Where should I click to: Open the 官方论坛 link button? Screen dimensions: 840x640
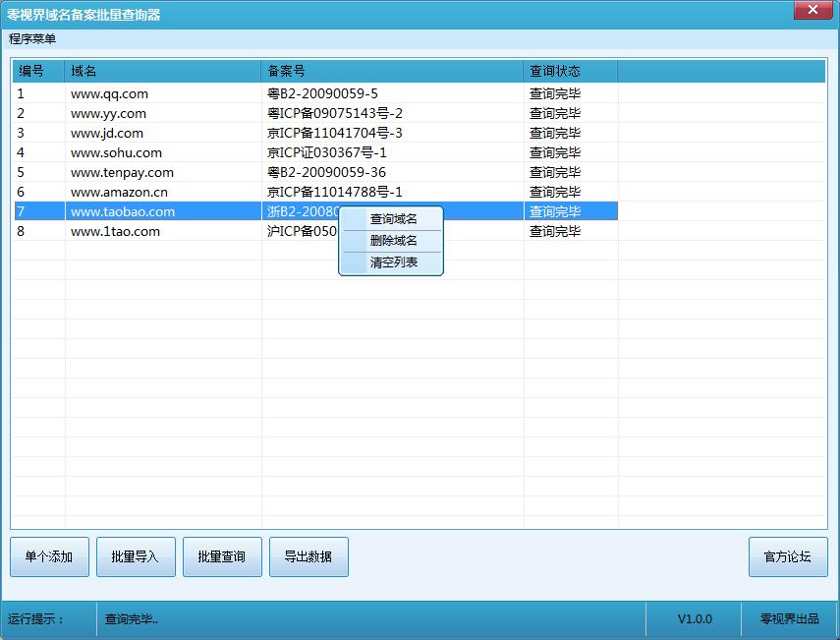(x=788, y=556)
